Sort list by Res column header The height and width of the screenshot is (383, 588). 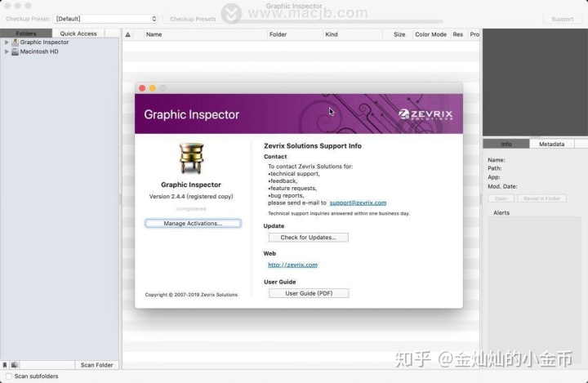(x=457, y=34)
